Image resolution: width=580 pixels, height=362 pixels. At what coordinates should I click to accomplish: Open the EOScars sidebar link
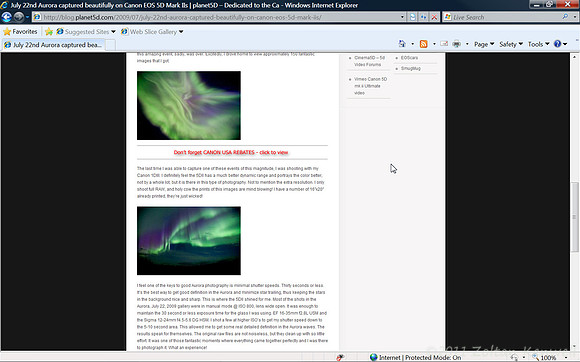pyautogui.click(x=409, y=58)
